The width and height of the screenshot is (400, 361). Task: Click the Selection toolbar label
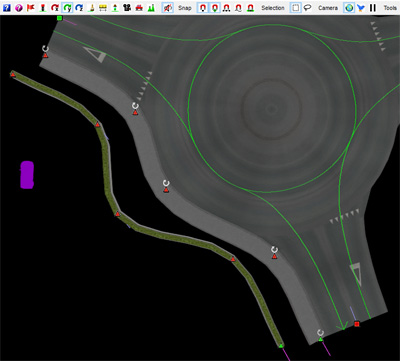click(x=273, y=8)
